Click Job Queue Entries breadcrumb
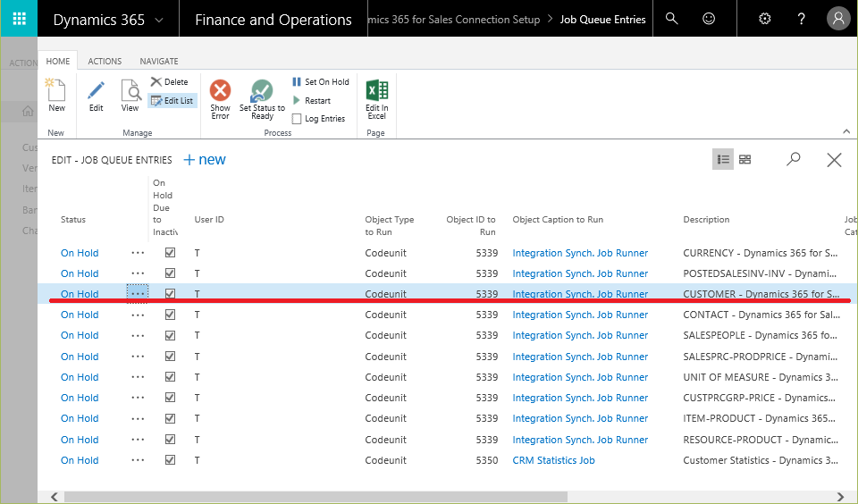 [602, 19]
